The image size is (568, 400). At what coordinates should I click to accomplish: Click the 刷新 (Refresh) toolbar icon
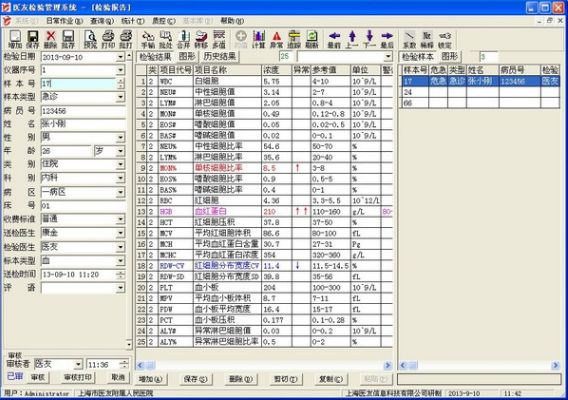312,39
